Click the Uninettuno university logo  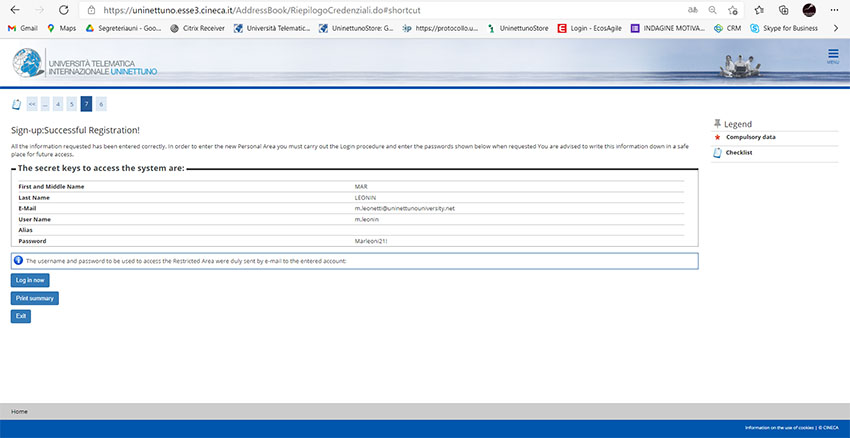pyautogui.click(x=85, y=62)
